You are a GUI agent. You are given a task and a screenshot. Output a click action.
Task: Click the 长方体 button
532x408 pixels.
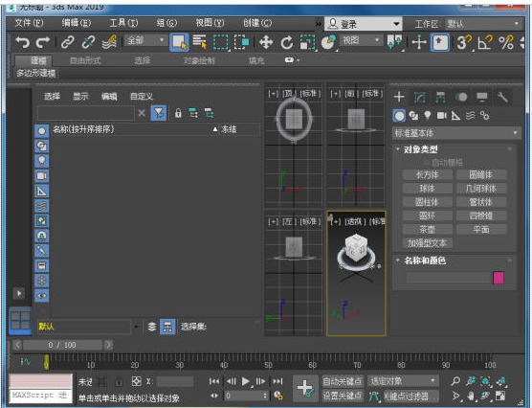pyautogui.click(x=427, y=175)
